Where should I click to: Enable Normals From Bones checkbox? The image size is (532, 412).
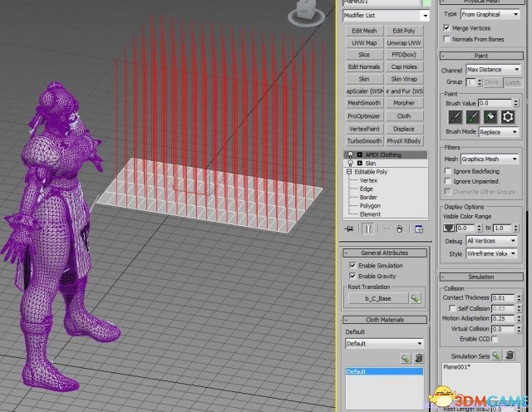click(x=447, y=39)
